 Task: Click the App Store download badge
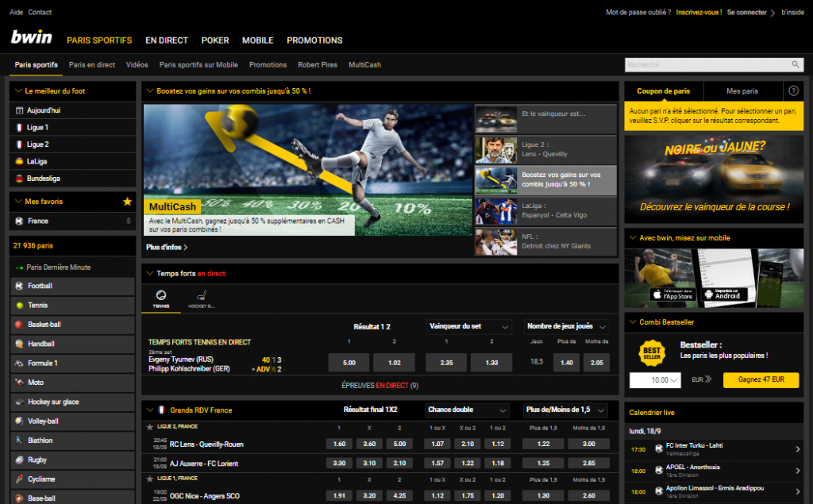[672, 294]
